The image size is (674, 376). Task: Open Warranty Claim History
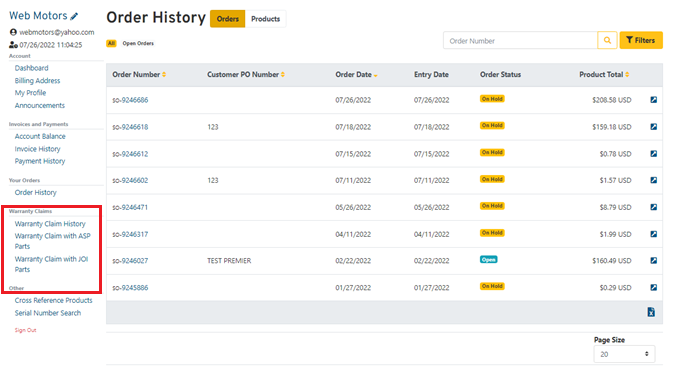pos(50,224)
